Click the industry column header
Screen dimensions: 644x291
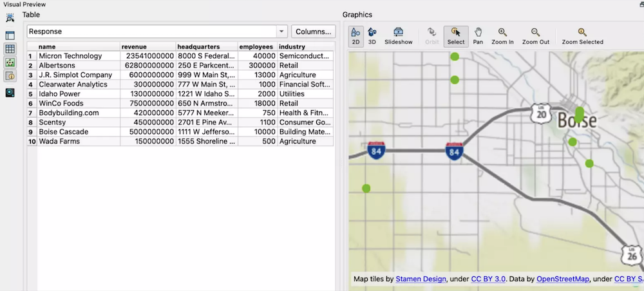coord(305,46)
